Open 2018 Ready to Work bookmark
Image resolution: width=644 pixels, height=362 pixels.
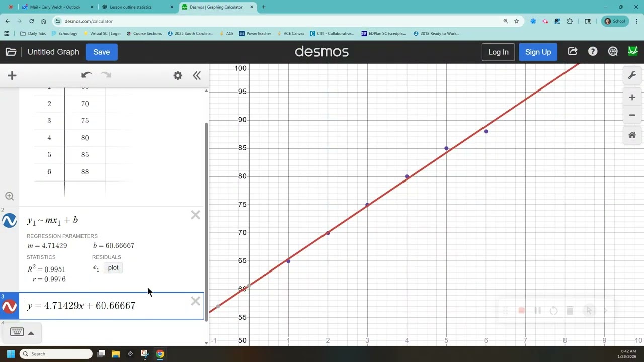[x=436, y=34]
